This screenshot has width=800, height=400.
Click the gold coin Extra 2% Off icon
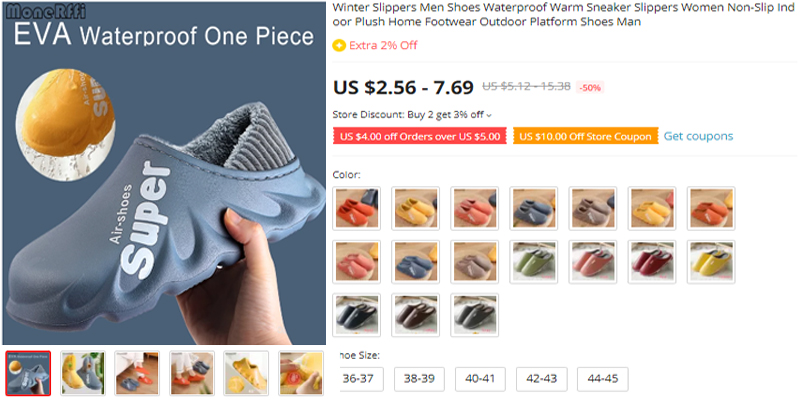339,45
